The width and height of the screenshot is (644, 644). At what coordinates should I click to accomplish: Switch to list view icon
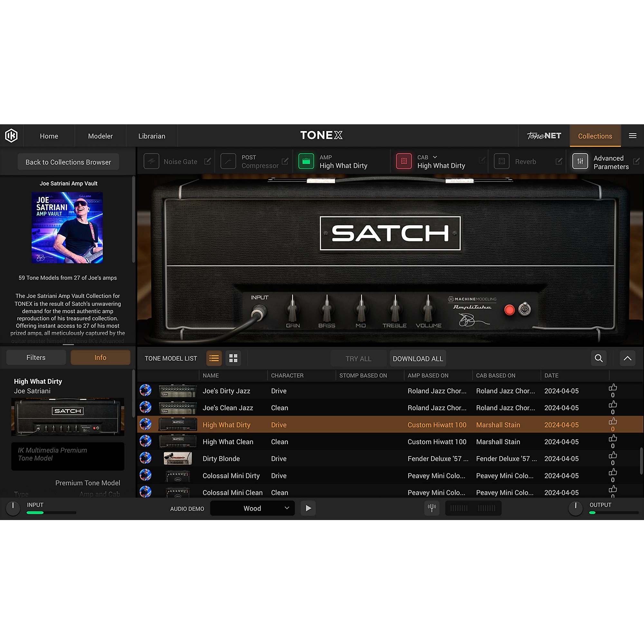[214, 358]
